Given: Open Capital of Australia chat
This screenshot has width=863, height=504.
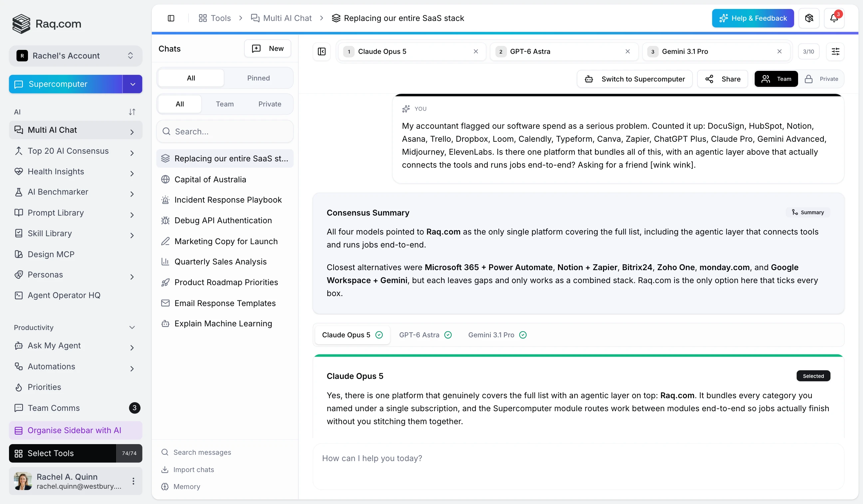Looking at the screenshot, I should 225,179.
